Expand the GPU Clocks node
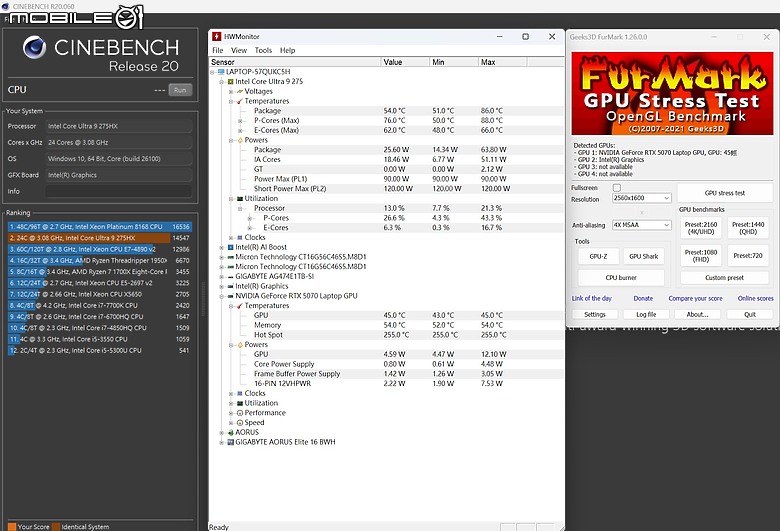 click(231, 394)
